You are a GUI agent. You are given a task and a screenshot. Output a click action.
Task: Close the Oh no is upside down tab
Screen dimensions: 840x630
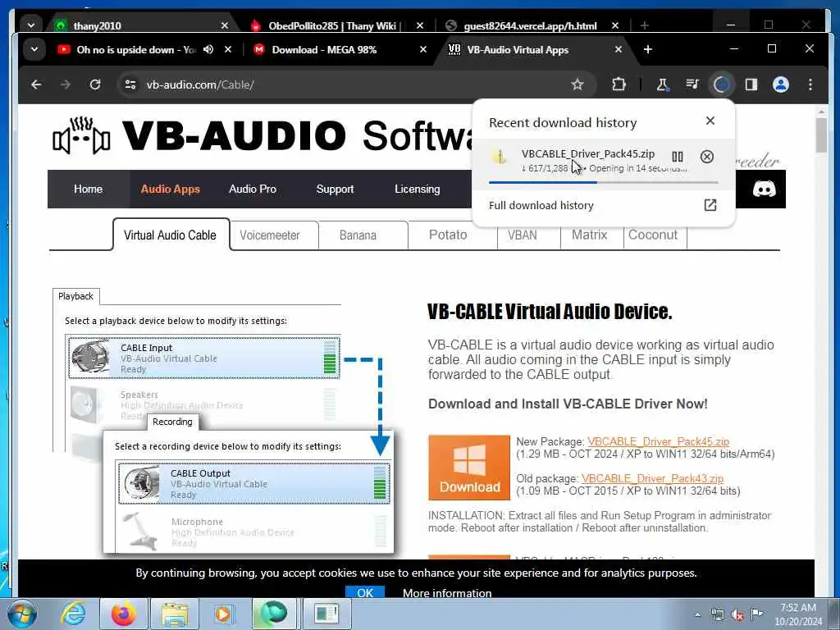[x=228, y=49]
